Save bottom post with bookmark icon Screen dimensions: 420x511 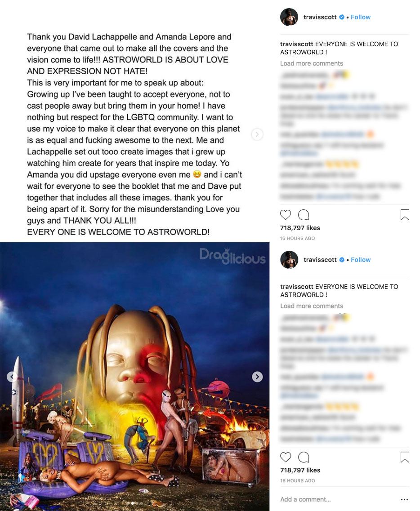(405, 457)
